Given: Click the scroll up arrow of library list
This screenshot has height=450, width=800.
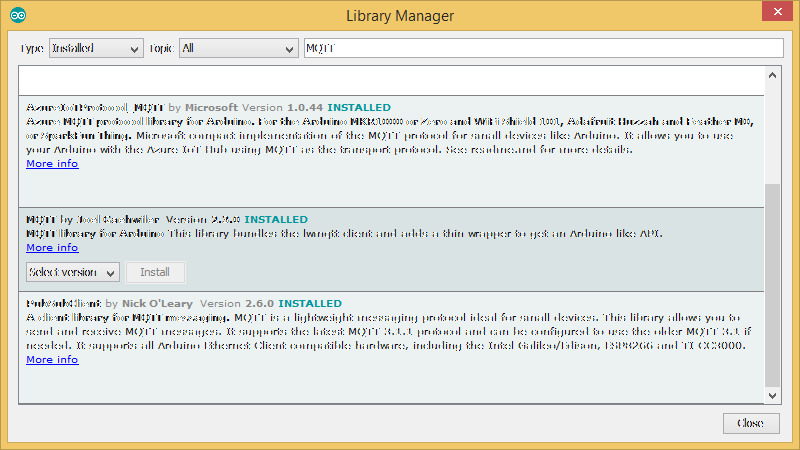Looking at the screenshot, I should point(772,75).
